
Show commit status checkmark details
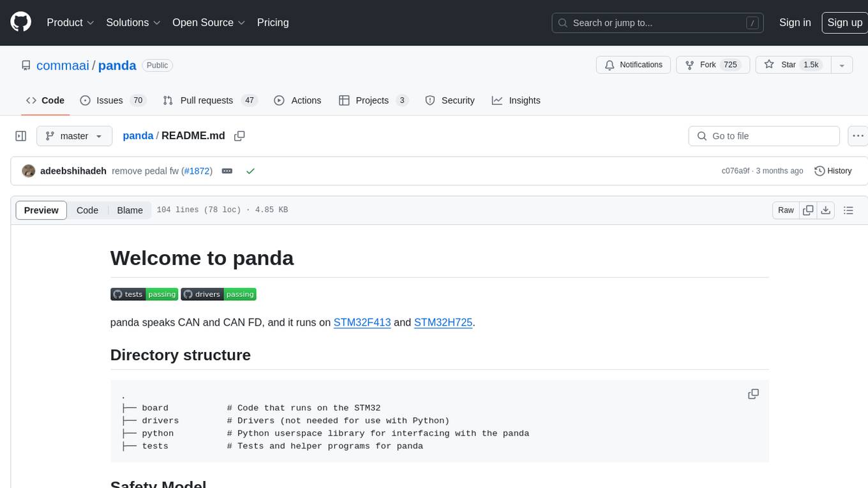[250, 171]
